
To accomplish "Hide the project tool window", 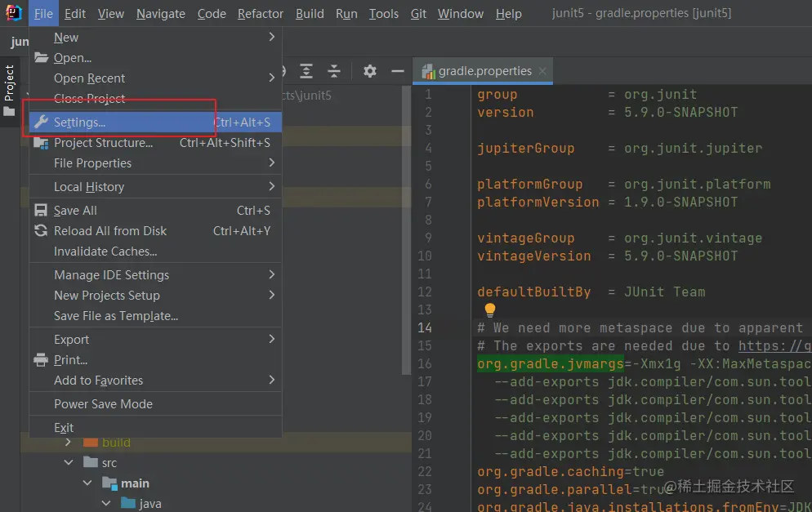I will (398, 71).
